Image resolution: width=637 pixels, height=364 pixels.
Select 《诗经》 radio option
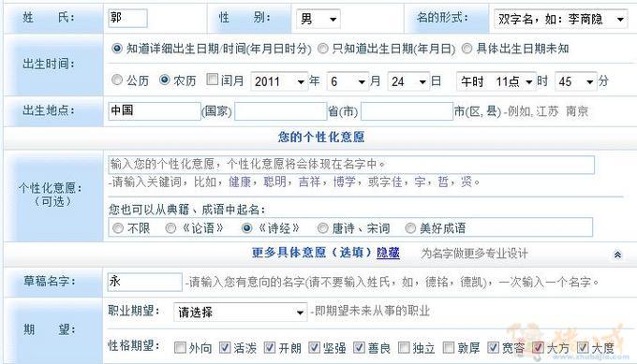246,228
